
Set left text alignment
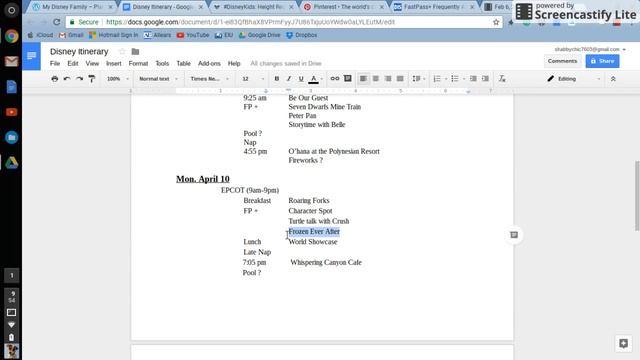tap(363, 78)
